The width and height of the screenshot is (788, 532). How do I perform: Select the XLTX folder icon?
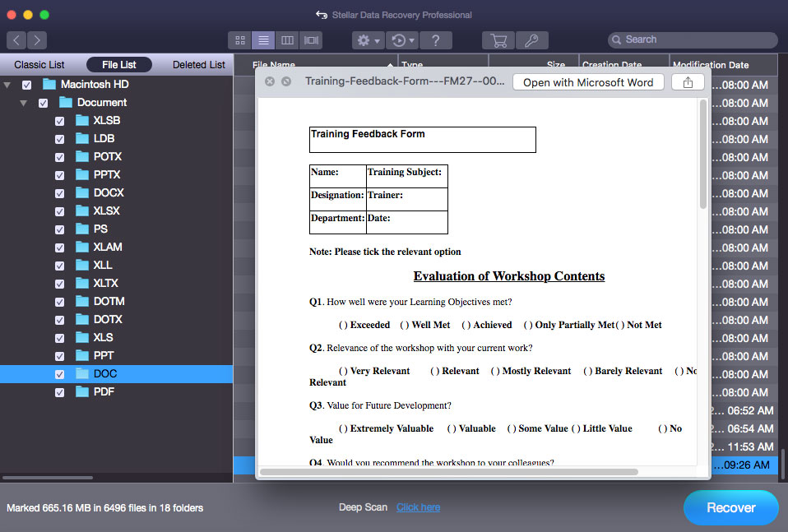pyautogui.click(x=82, y=284)
